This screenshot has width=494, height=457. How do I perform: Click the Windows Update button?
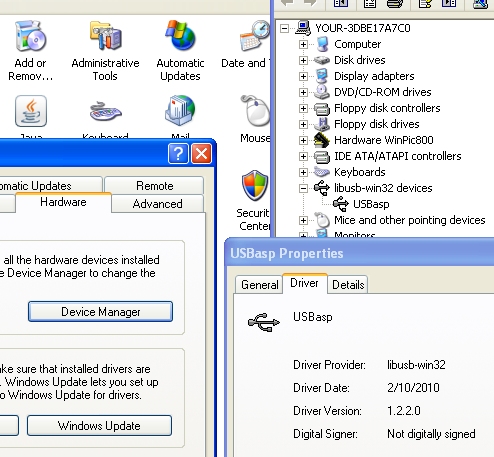click(99, 426)
